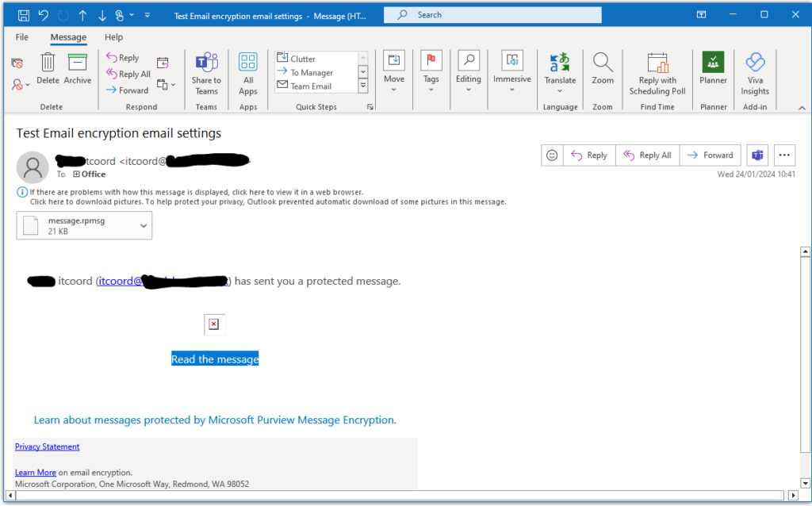The width and height of the screenshot is (812, 506).
Task: Click the itcoord email address link
Action: point(163,282)
